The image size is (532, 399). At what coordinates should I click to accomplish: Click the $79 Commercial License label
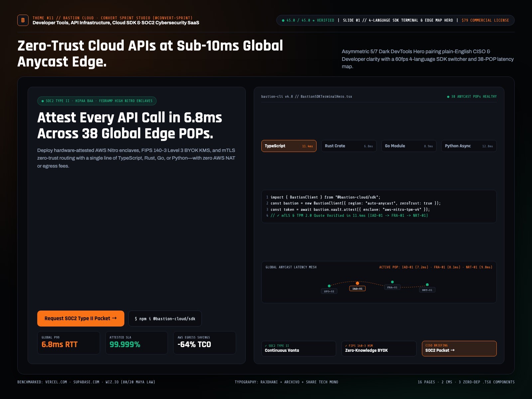tap(485, 20)
